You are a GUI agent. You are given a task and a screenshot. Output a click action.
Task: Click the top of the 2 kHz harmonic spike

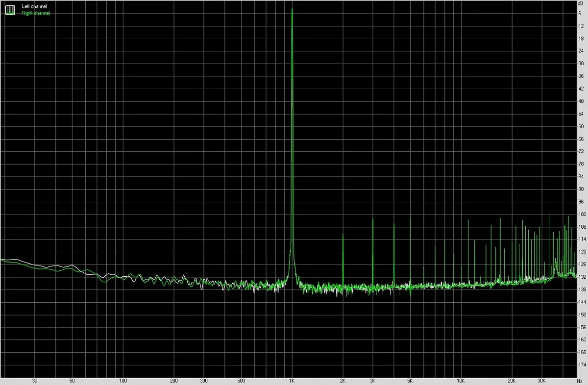343,235
